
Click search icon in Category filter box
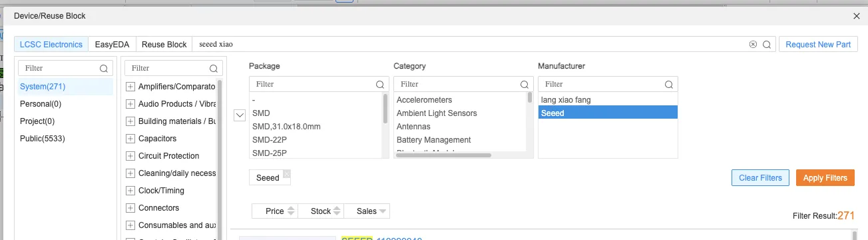pyautogui.click(x=524, y=85)
